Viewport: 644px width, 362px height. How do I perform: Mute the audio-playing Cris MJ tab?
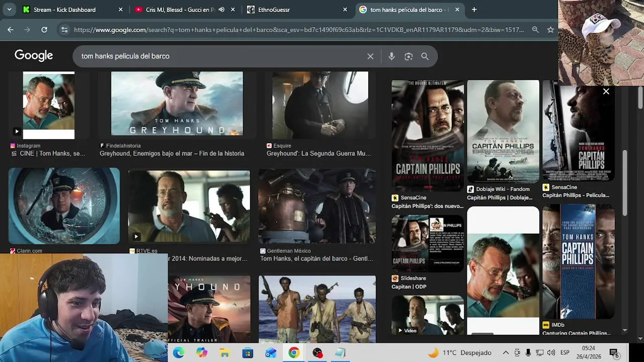click(x=221, y=10)
